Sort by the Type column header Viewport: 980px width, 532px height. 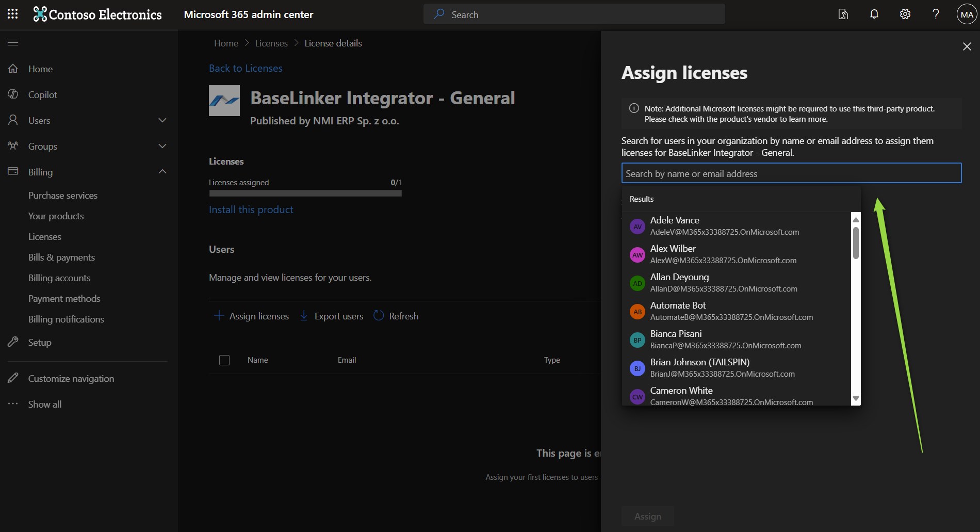pos(552,360)
